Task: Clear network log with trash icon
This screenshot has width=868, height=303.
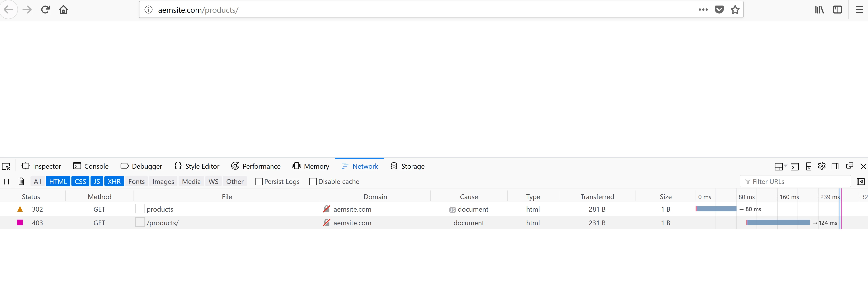Action: pos(21,181)
